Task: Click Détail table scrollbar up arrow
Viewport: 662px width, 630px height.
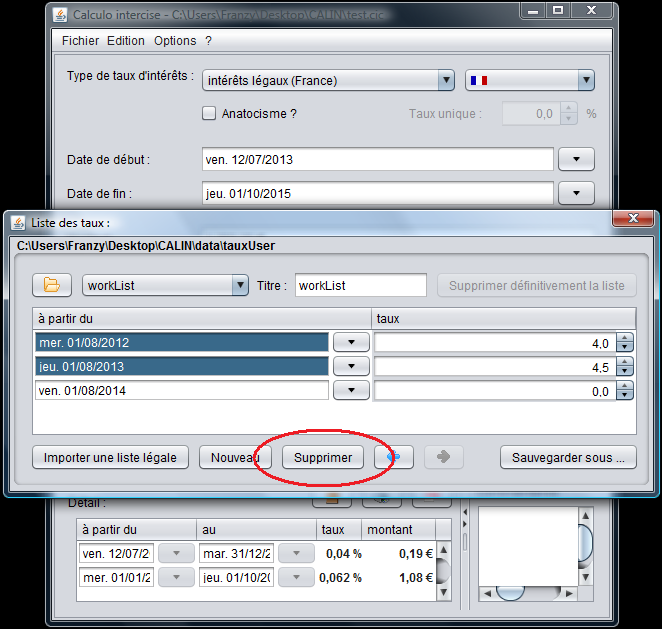Action: click(x=443, y=550)
